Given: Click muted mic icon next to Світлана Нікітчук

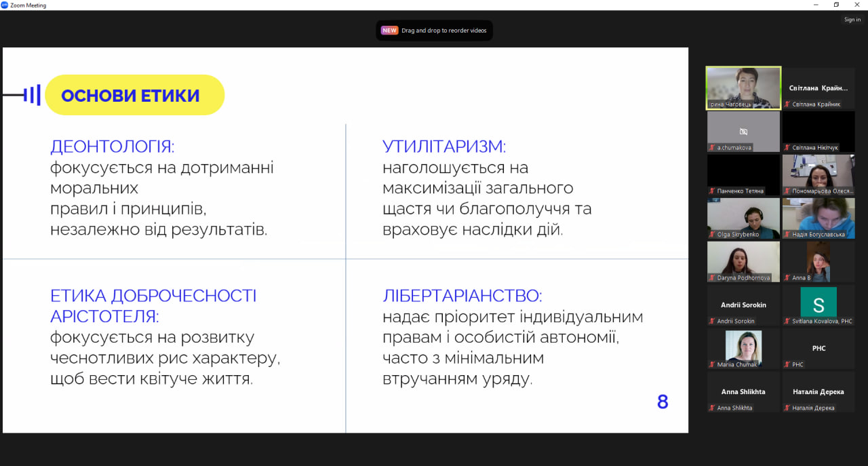Looking at the screenshot, I should pyautogui.click(x=787, y=148).
